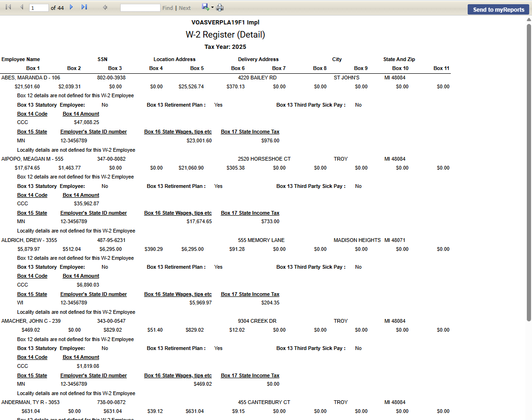
Task: Select employee ALDRICH, DREW - 3355
Action: [x=29, y=240]
